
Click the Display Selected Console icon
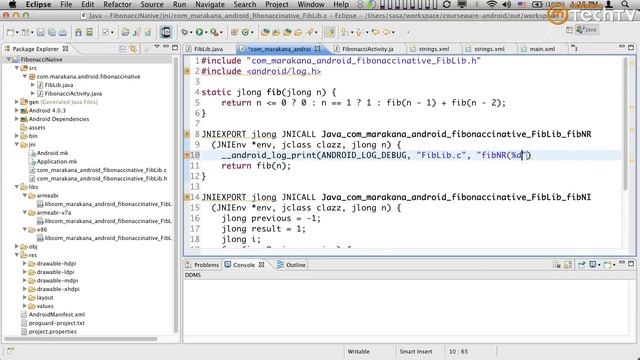(593, 265)
